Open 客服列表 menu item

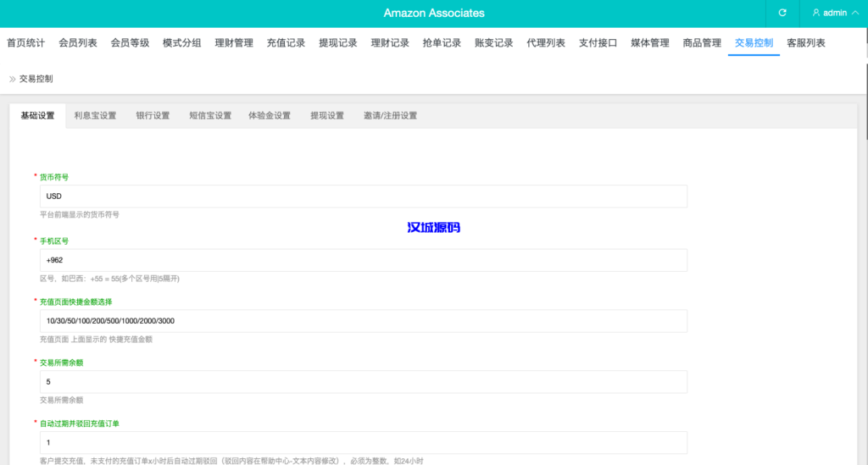click(x=806, y=42)
